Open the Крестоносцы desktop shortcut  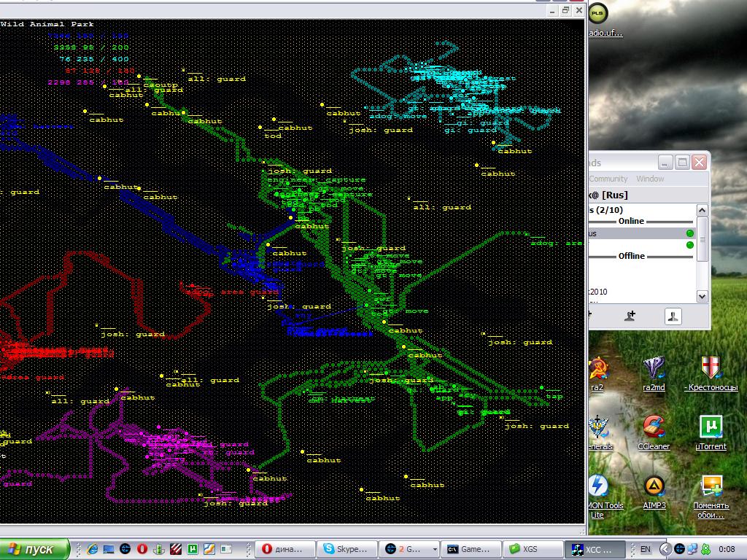(x=711, y=374)
